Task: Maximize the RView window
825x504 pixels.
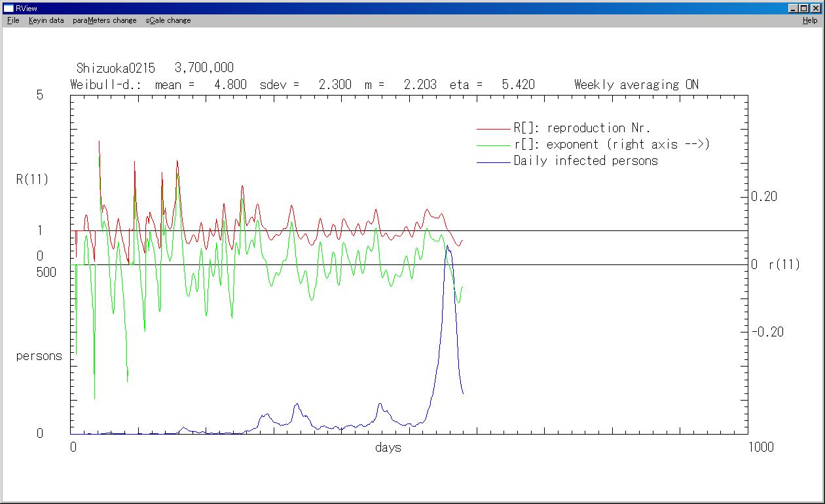Action: click(804, 8)
